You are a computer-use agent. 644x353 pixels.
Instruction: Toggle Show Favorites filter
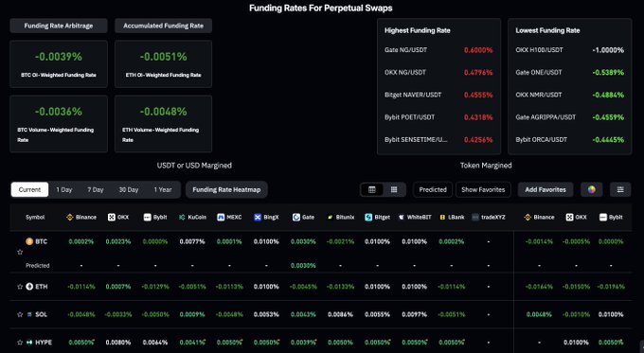point(483,189)
